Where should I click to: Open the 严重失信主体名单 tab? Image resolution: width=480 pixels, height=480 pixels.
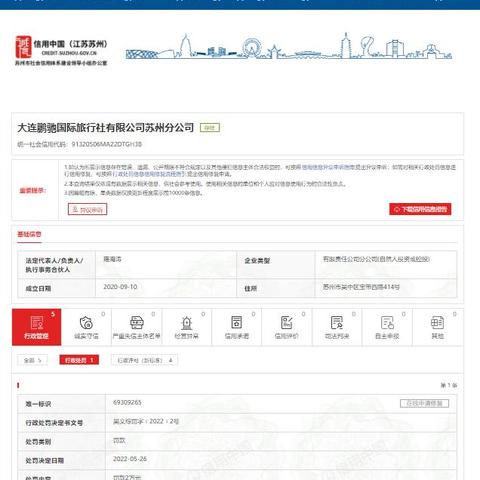pyautogui.click(x=137, y=327)
